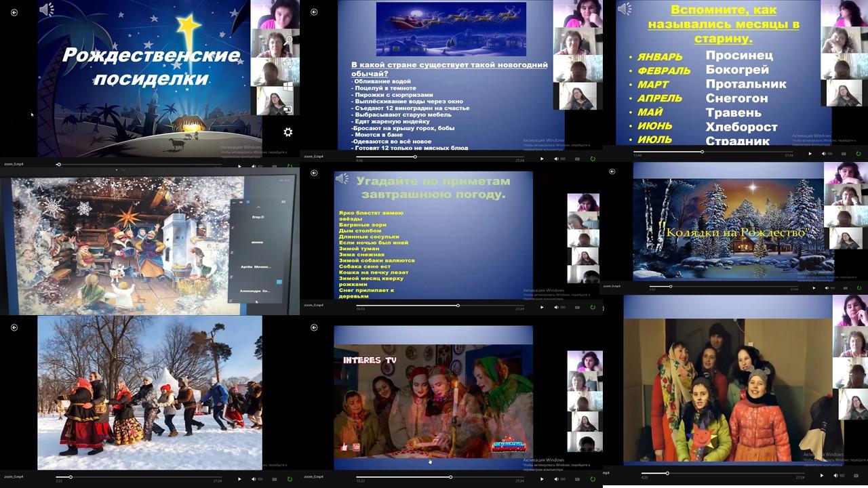868x488 pixels.
Task: Play the Рождественские посиделки video
Action: point(239,165)
